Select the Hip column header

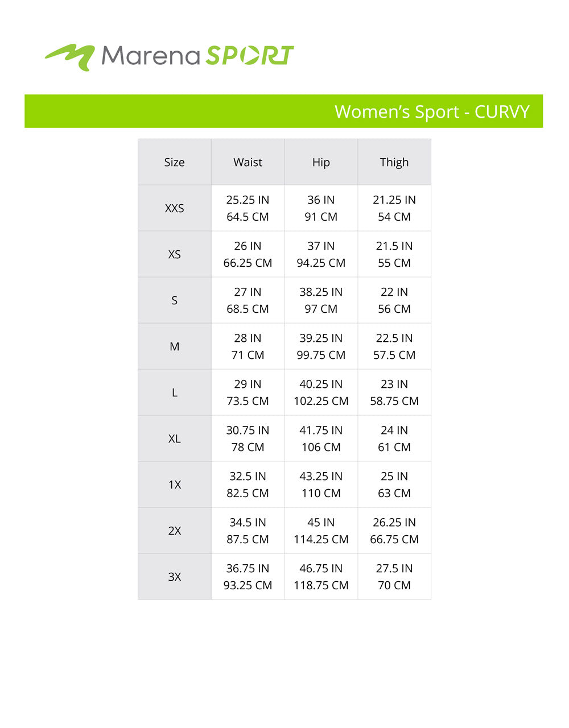coord(321,162)
